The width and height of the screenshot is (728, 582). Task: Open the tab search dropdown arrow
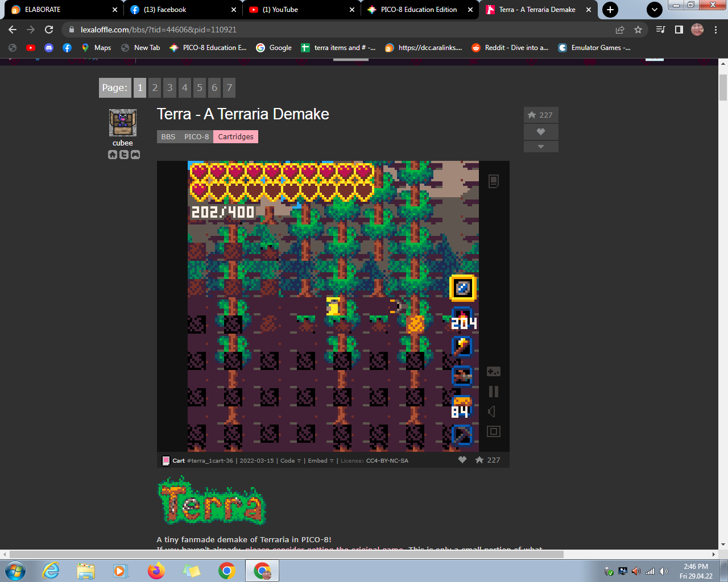(x=655, y=10)
